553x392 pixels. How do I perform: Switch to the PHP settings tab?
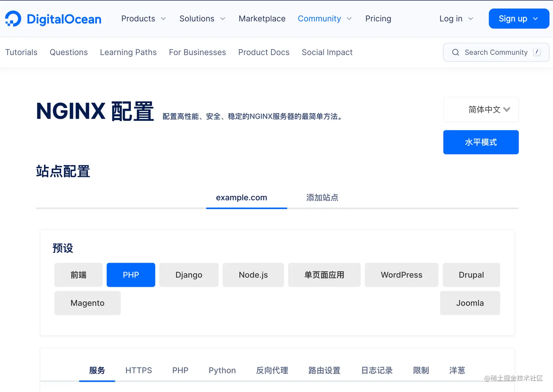[x=180, y=370]
